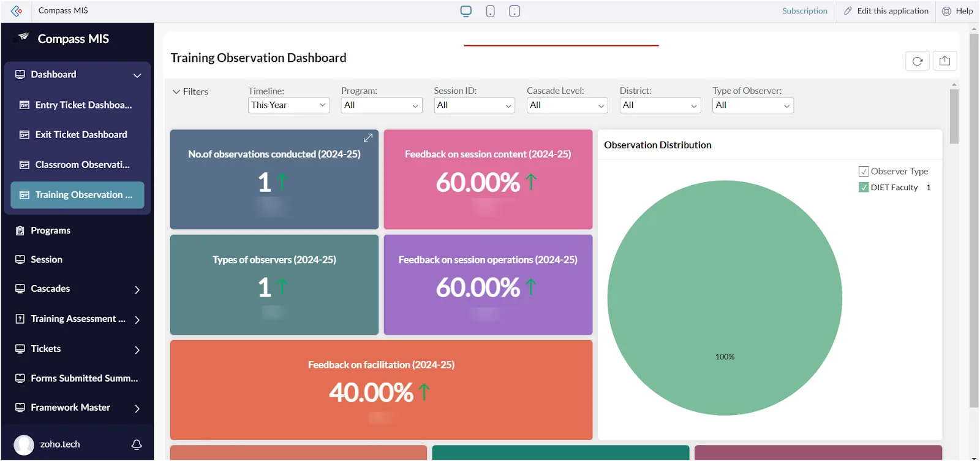Switch to tablet preview icon
Image resolution: width=980 pixels, height=461 pixels.
coord(514,11)
